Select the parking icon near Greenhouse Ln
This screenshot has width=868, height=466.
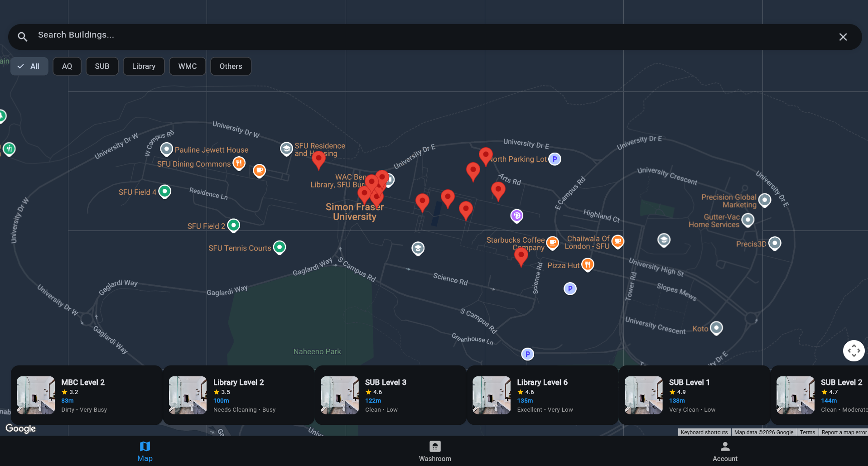[527, 354]
